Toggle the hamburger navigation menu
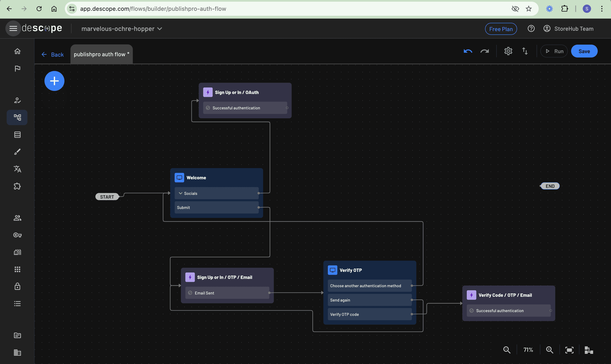 [x=13, y=28]
